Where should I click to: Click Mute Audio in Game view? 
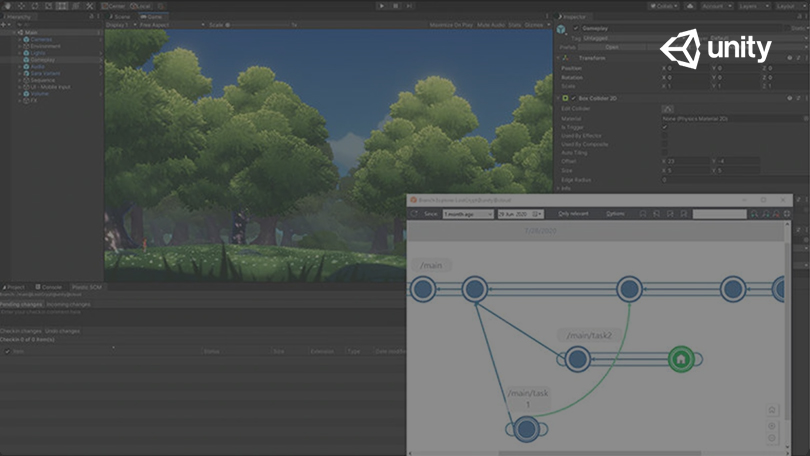(x=491, y=24)
